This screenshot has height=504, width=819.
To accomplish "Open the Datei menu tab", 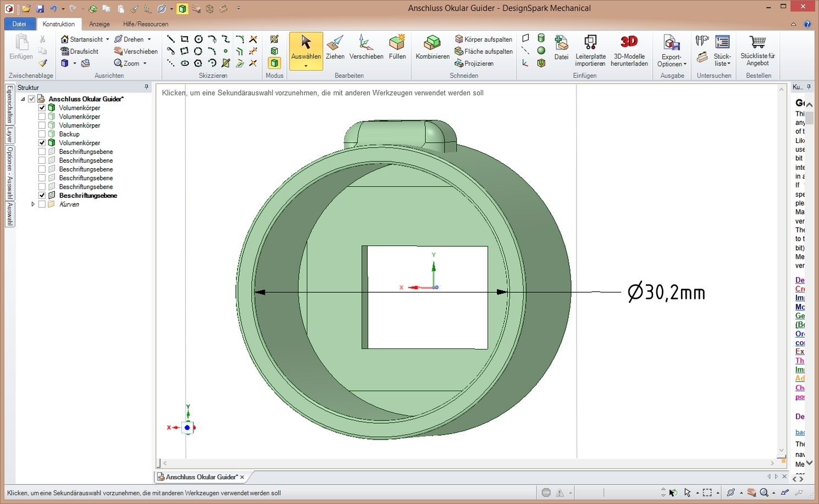I will (19, 24).
